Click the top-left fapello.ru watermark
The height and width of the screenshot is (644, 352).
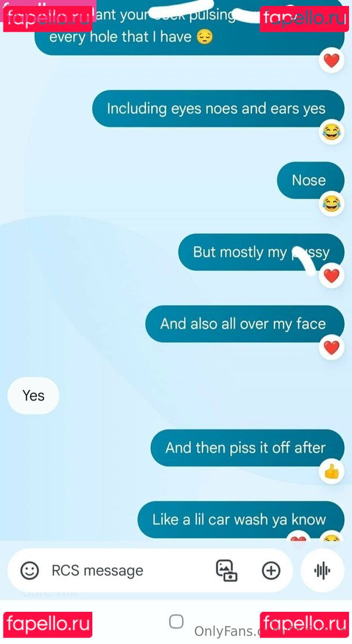(x=48, y=18)
